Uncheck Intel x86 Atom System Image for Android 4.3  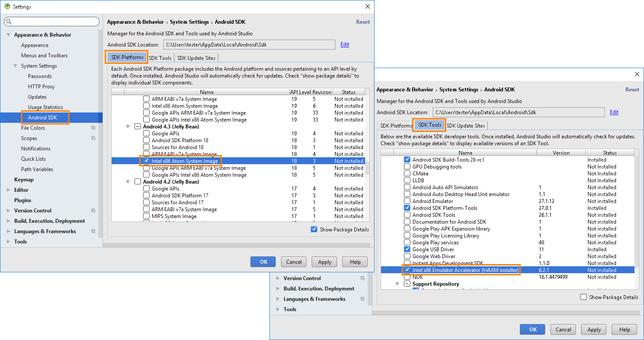point(147,161)
